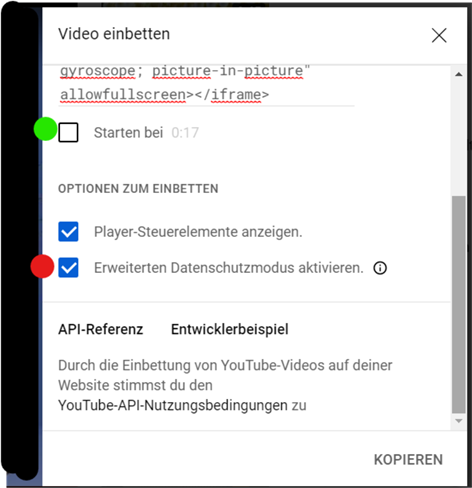The image size is (472, 488).
Task: Disable Erweiterten Datenschutzmodus aktivieren checkbox
Action: [68, 267]
